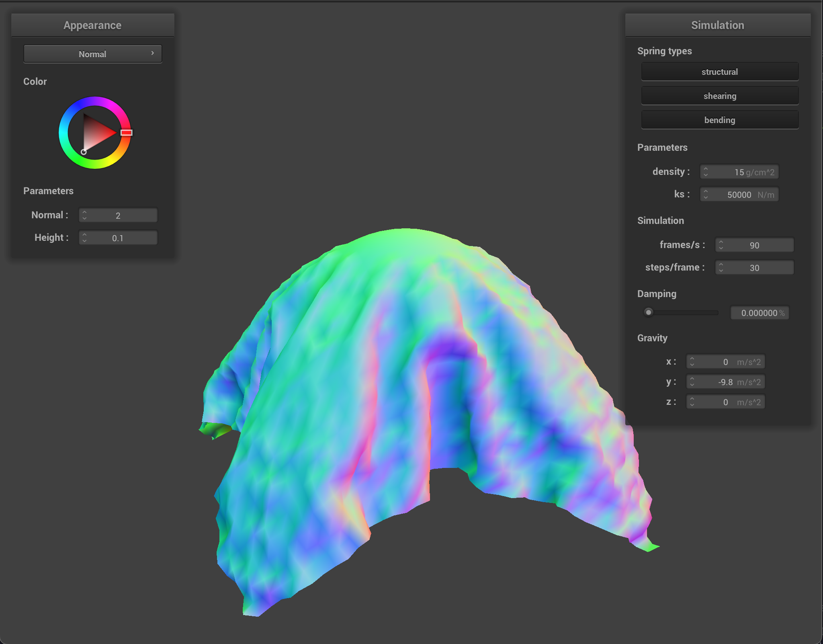Click the structural spring type button

(719, 72)
